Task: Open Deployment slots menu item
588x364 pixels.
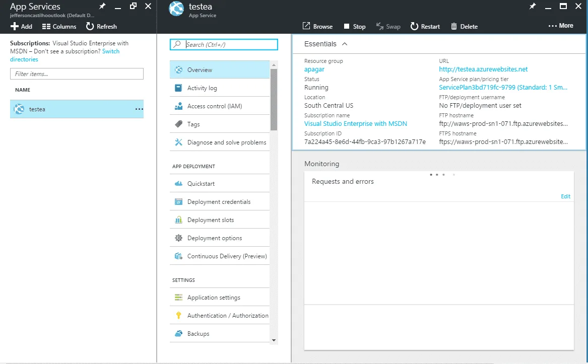Action: point(219,220)
